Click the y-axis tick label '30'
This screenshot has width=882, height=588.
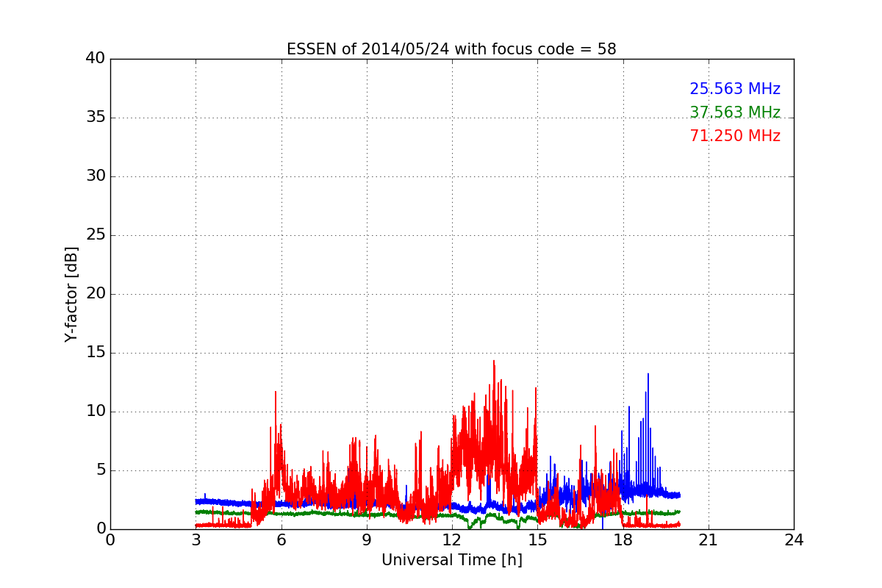pos(96,176)
